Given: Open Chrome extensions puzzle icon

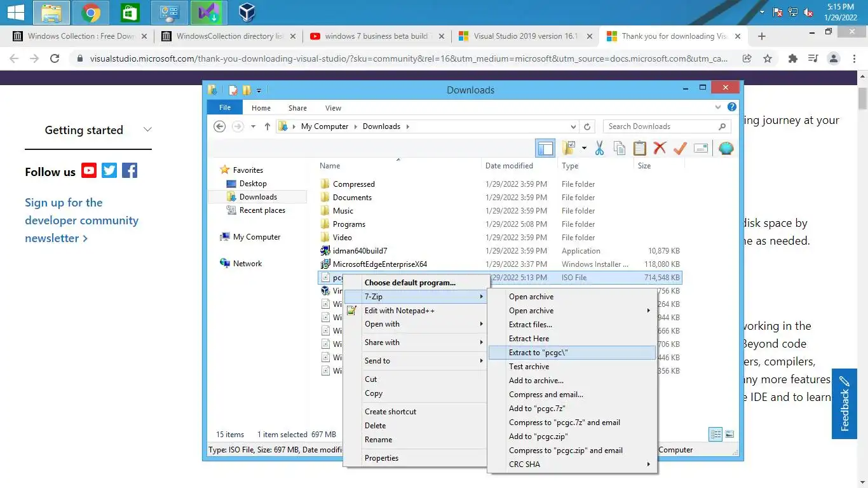Looking at the screenshot, I should [792, 58].
